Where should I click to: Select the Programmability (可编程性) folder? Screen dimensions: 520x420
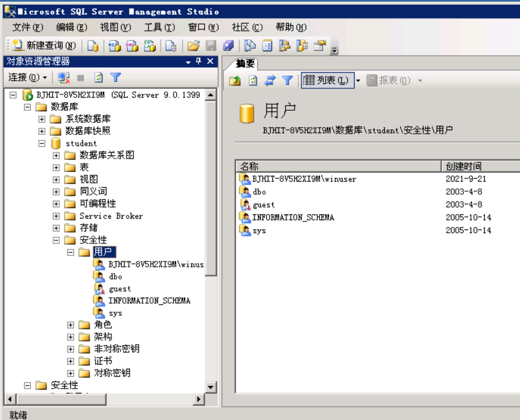tap(98, 203)
